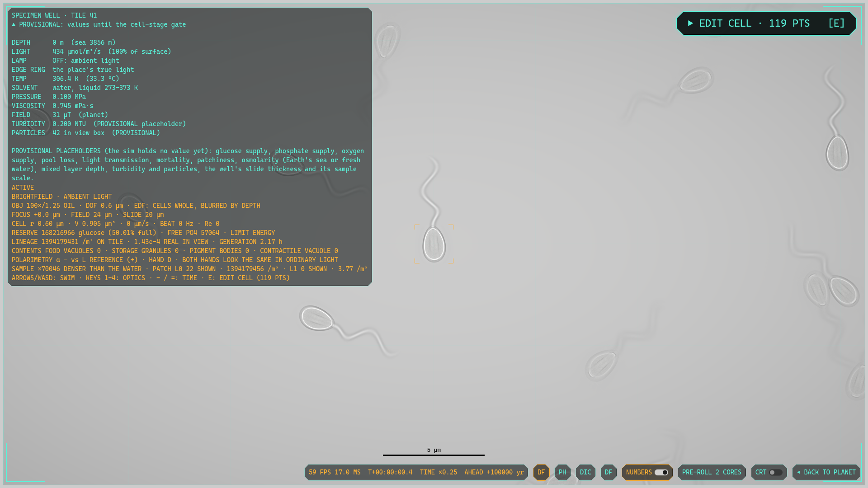The width and height of the screenshot is (868, 488).
Task: Click the TIME ×0.25 readout
Action: [x=438, y=472]
